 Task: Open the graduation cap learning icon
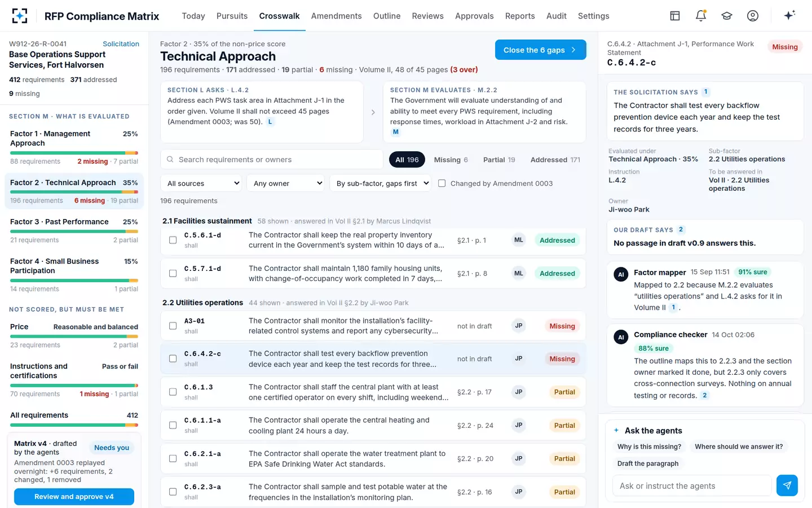click(x=727, y=16)
